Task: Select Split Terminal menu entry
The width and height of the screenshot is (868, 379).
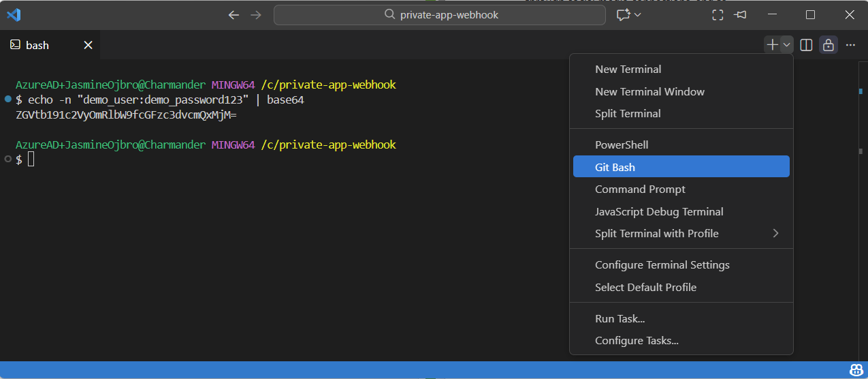Action: pos(681,113)
